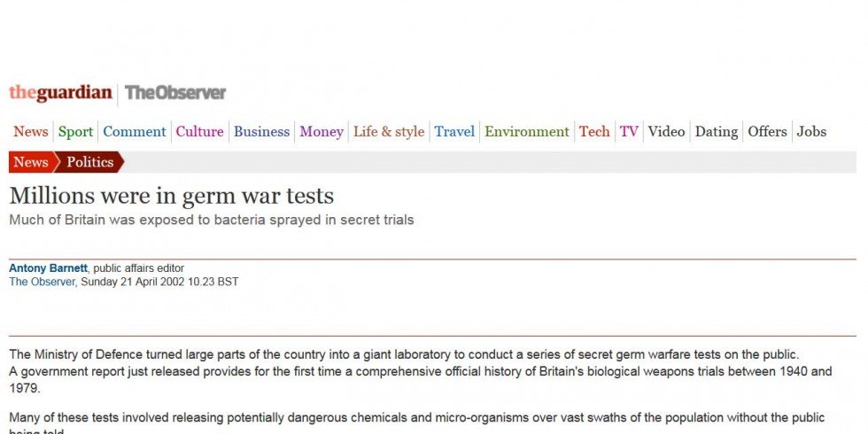This screenshot has height=434, width=868.
Task: Open Antony Barnett's author page
Action: point(50,268)
